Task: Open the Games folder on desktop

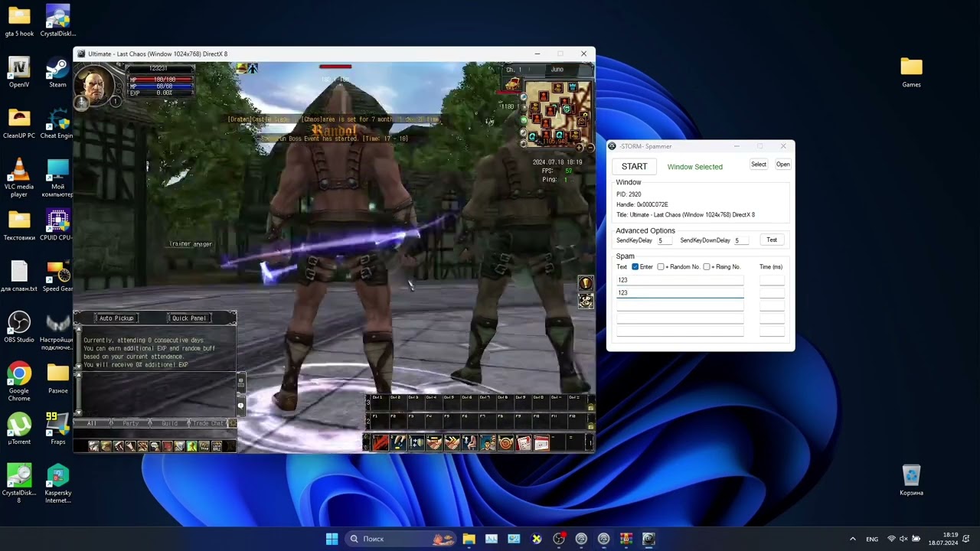Action: coord(911,73)
